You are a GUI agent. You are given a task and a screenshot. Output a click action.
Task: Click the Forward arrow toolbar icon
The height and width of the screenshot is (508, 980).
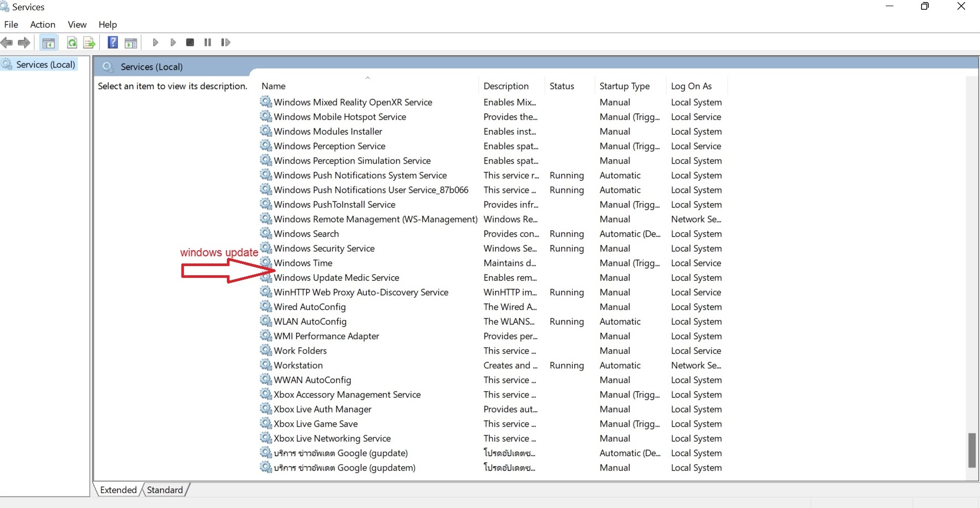[x=24, y=43]
